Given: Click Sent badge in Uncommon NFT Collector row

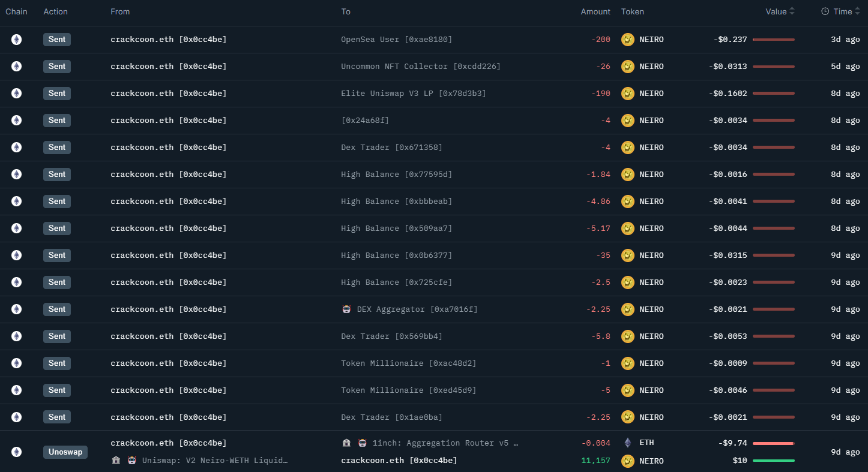Looking at the screenshot, I should [57, 67].
